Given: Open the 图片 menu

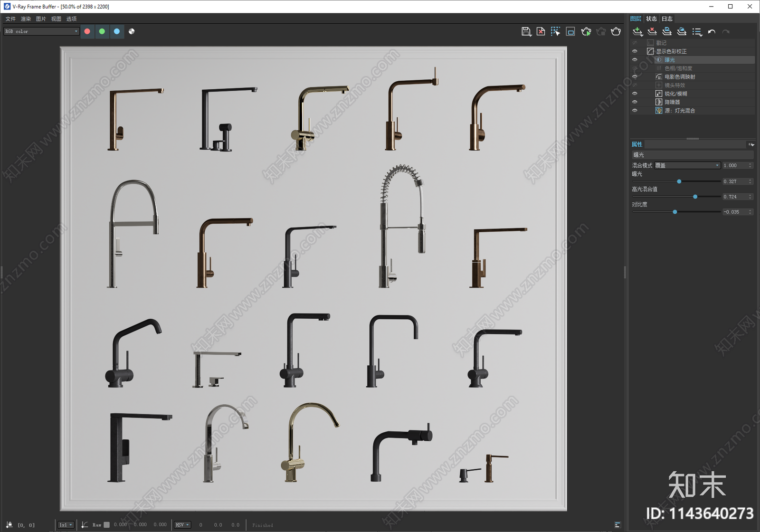Looking at the screenshot, I should [x=41, y=19].
